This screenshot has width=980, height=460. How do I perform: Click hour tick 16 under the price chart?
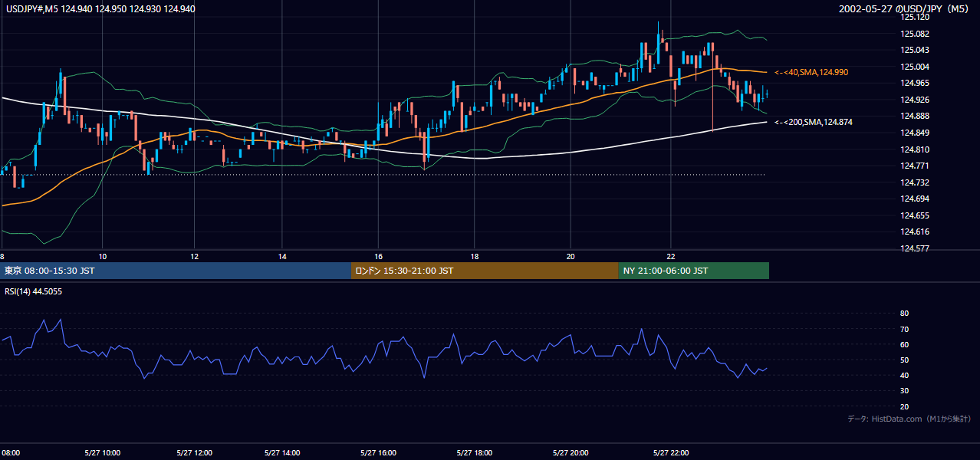(378, 256)
